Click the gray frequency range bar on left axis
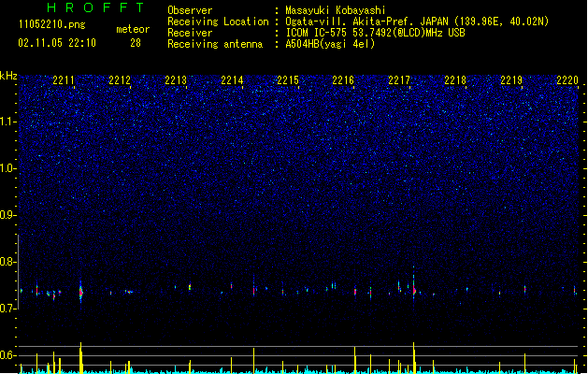Viewport: 588px width, 374px height. click(x=18, y=271)
